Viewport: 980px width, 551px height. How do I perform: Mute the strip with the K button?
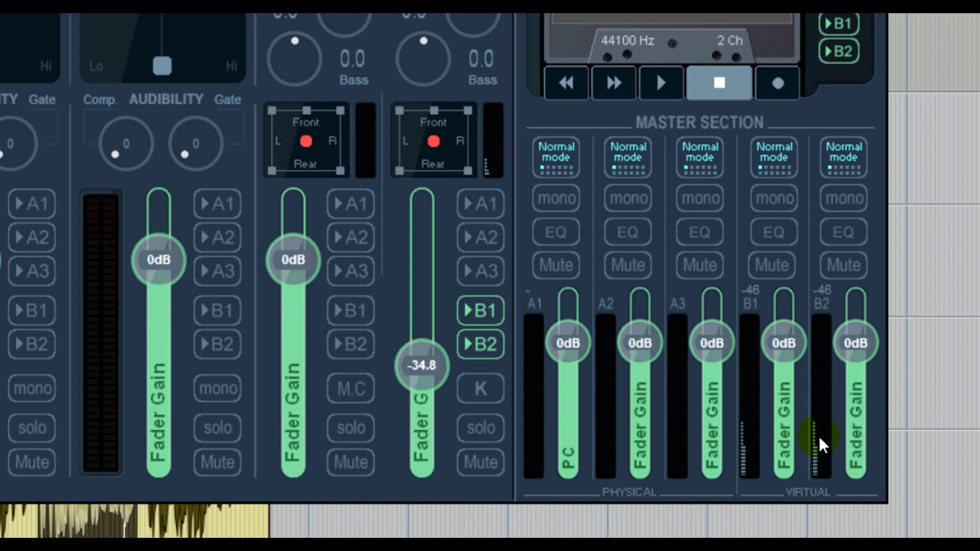pos(481,462)
